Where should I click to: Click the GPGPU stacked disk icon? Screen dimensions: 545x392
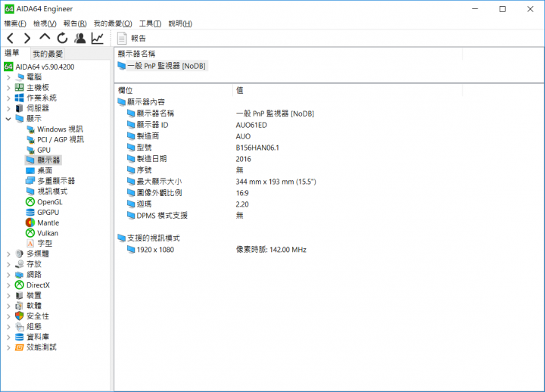(30, 213)
